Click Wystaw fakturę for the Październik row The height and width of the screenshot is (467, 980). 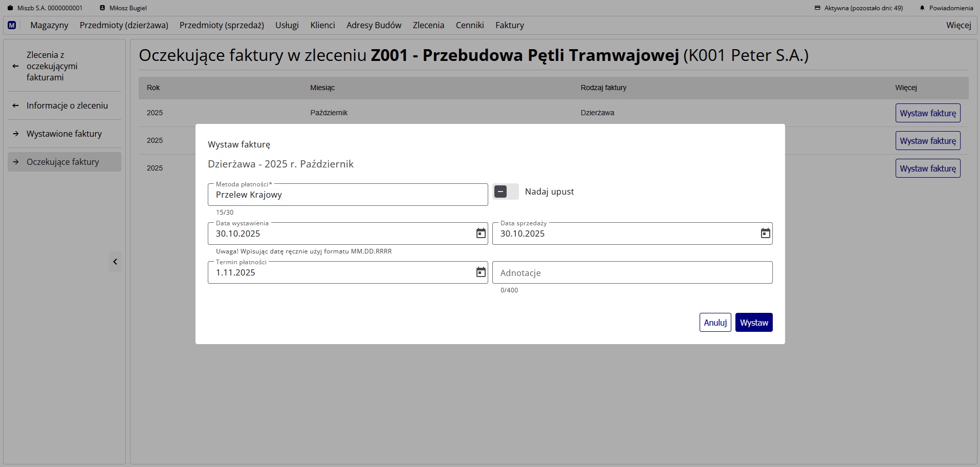(x=928, y=113)
